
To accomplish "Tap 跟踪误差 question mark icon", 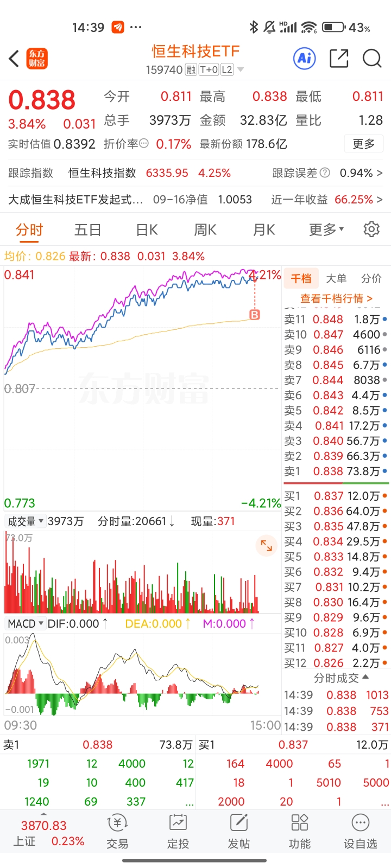I will [x=325, y=173].
